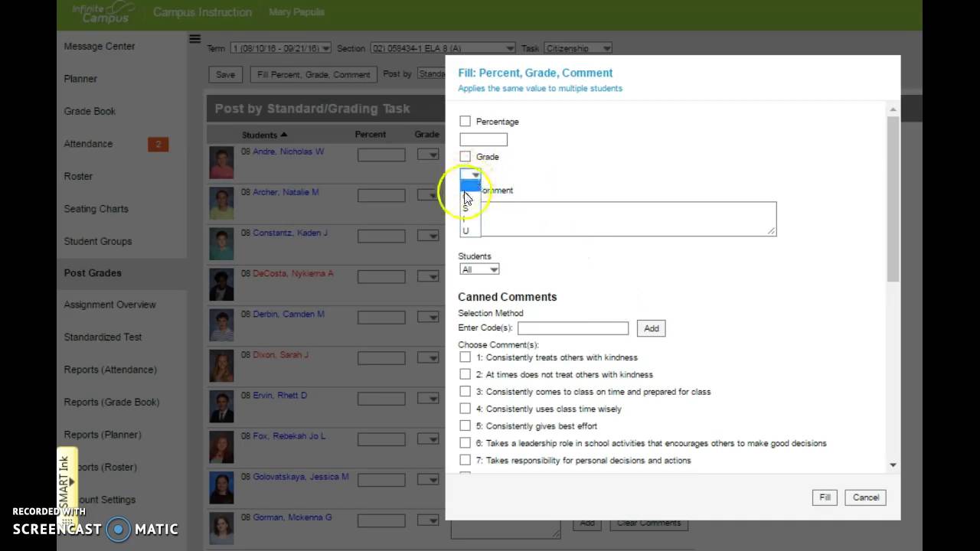The width and height of the screenshot is (980, 551).
Task: Click the Comment text area
Action: 618,219
